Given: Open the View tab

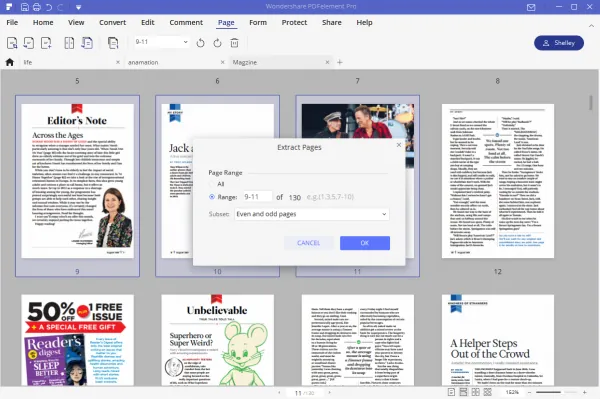Looking at the screenshot, I should (x=76, y=23).
